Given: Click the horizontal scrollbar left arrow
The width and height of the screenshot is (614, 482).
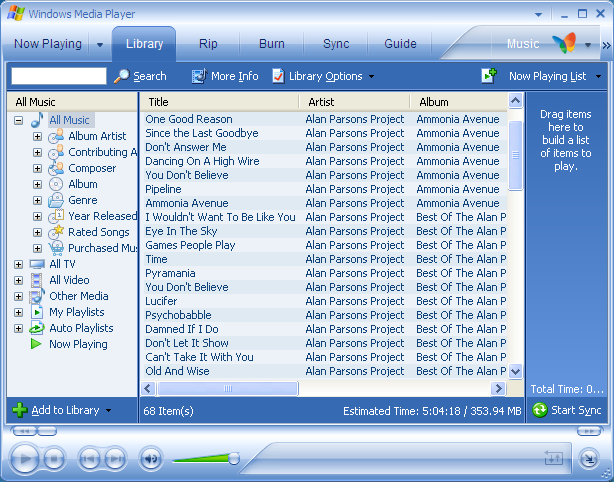Looking at the screenshot, I should (148, 388).
